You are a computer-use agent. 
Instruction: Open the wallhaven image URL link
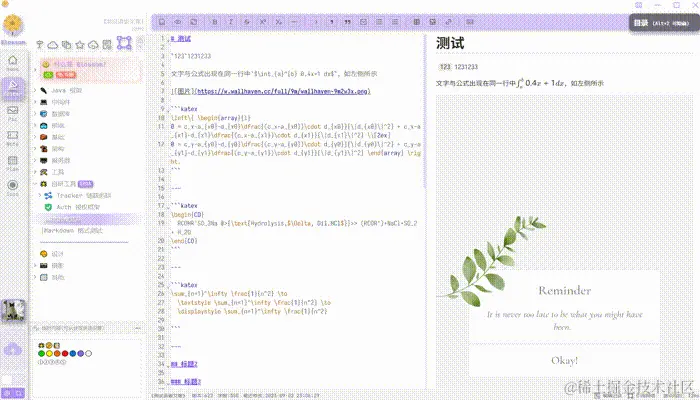click(x=283, y=92)
